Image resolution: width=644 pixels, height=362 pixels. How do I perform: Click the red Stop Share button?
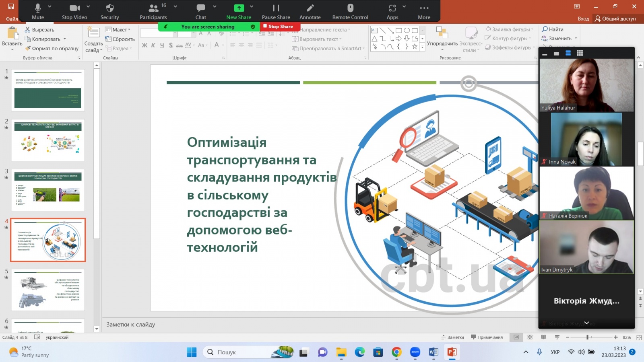(280, 27)
